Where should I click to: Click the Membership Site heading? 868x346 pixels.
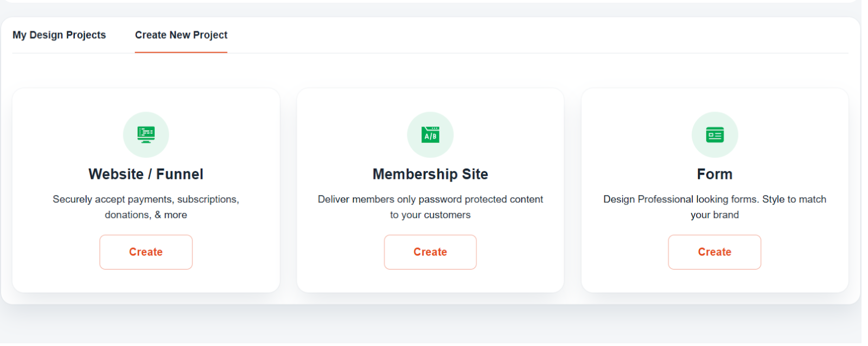pos(430,174)
